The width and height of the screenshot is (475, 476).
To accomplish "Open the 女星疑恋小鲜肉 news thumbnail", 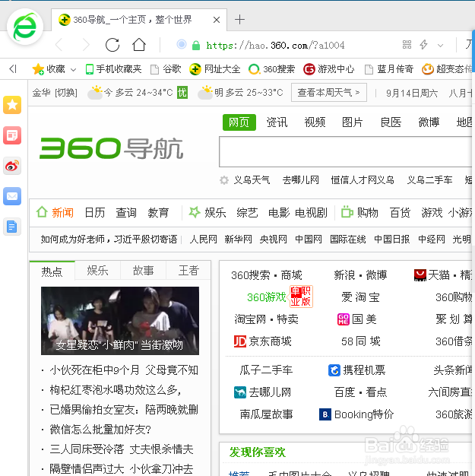I will tap(120, 321).
